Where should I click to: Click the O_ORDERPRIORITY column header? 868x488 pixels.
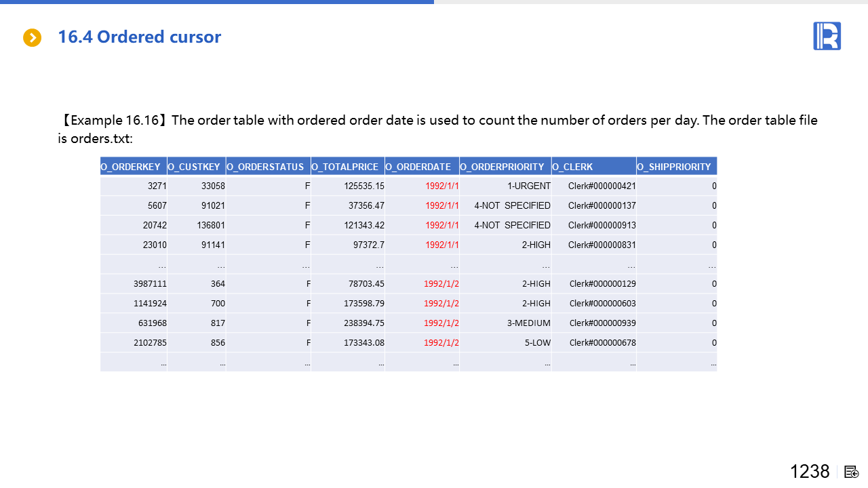click(505, 167)
